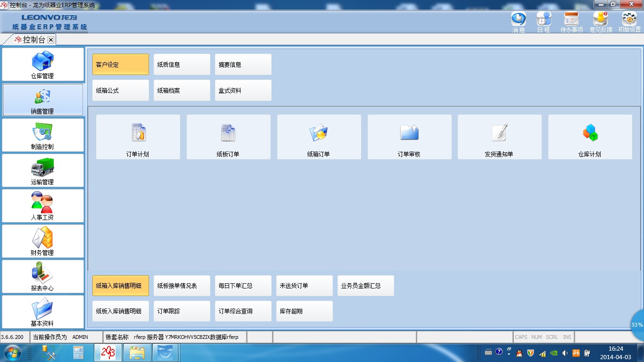Click the Windows Start button
This screenshot has width=644, height=362.
coord(12,353)
